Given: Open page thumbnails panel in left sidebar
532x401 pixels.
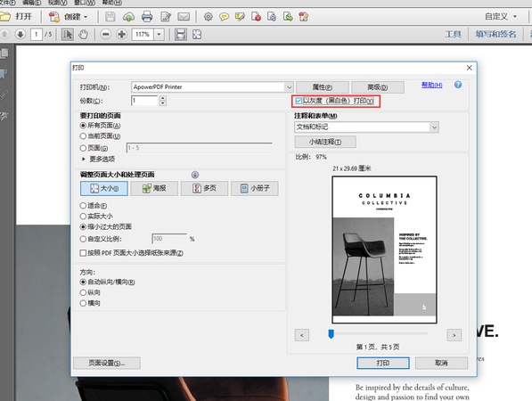Looking at the screenshot, I should 4,53.
